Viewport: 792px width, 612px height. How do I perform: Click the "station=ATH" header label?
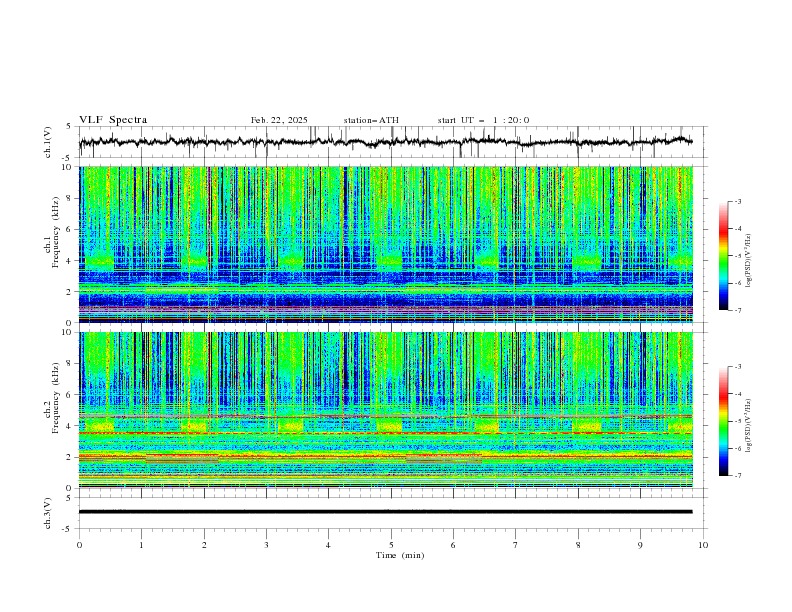click(371, 120)
